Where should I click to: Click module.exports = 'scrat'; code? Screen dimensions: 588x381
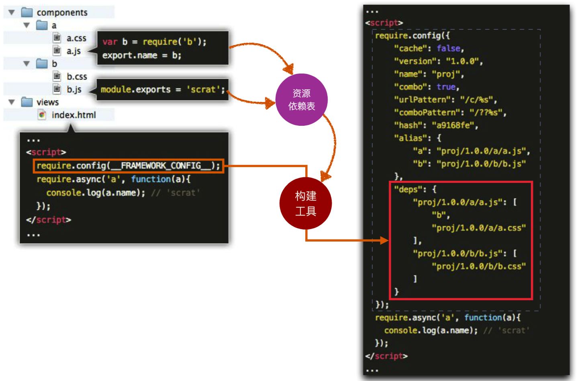pyautogui.click(x=163, y=89)
